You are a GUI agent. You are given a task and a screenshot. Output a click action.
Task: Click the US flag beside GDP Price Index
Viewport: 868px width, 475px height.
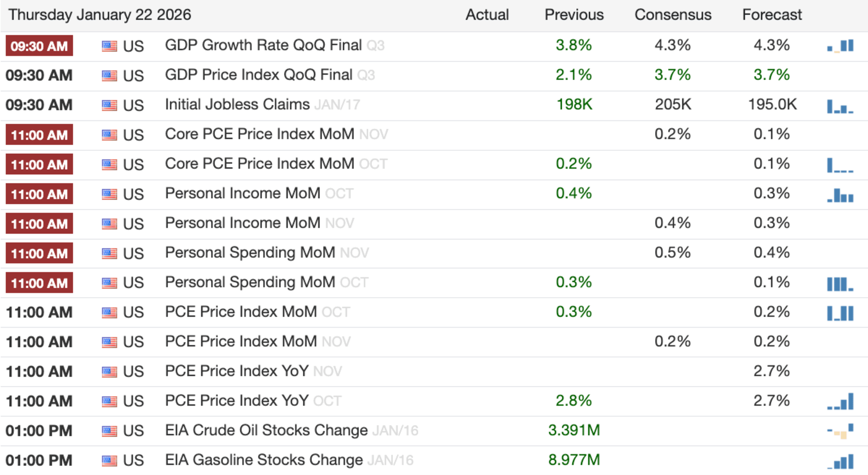pos(109,76)
